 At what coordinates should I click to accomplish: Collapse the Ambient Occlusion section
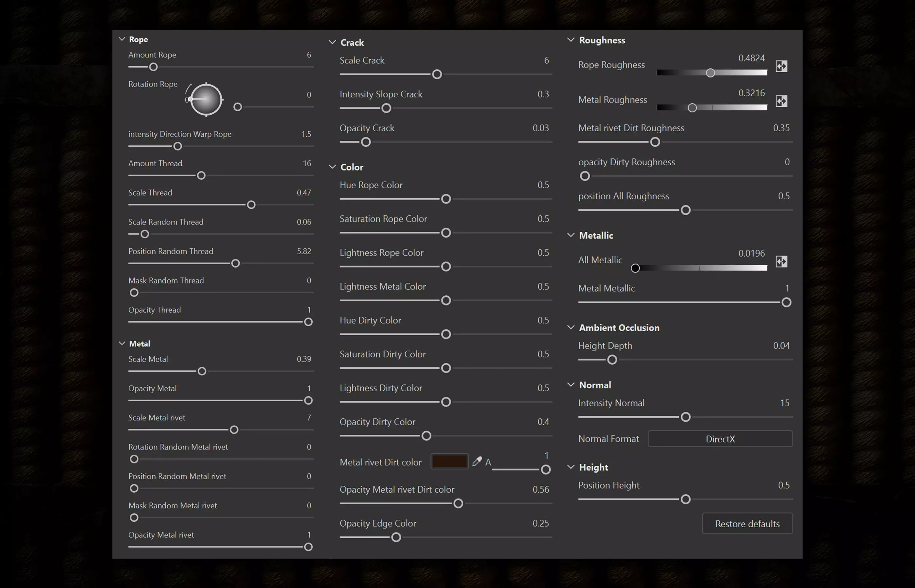tap(571, 328)
